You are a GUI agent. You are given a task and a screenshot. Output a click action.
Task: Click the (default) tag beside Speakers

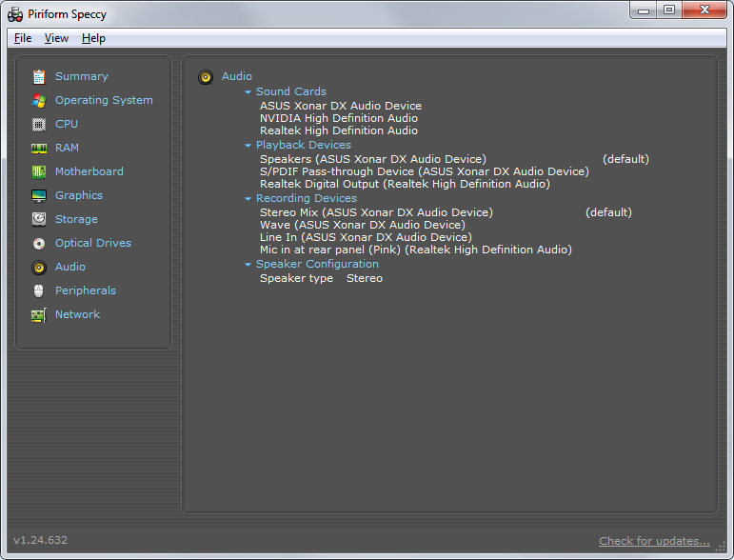click(x=625, y=159)
